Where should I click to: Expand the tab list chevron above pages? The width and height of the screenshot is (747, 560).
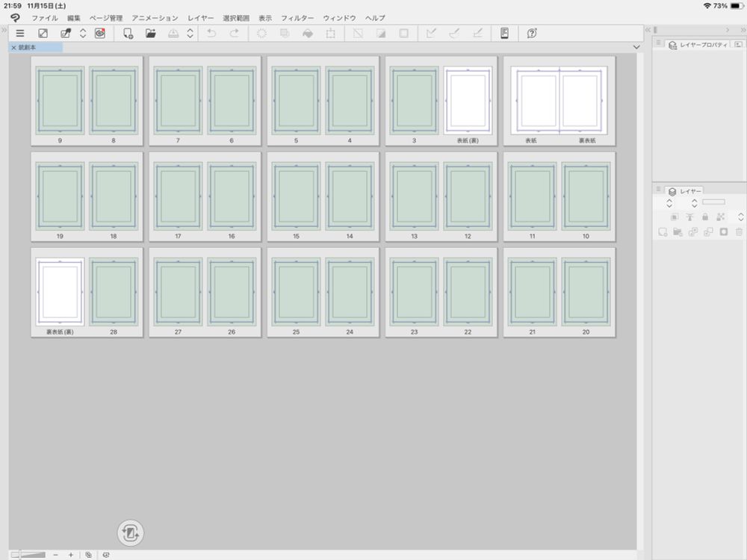click(636, 47)
